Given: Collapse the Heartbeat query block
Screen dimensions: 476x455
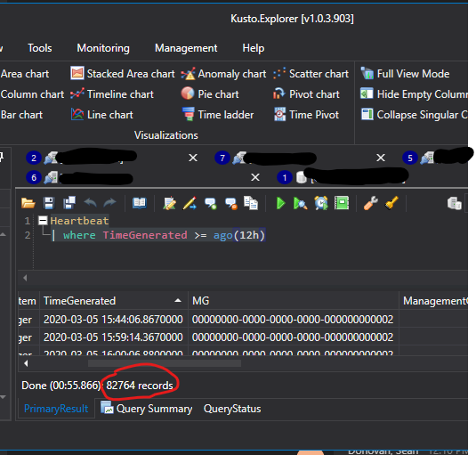Looking at the screenshot, I should tap(43, 220).
